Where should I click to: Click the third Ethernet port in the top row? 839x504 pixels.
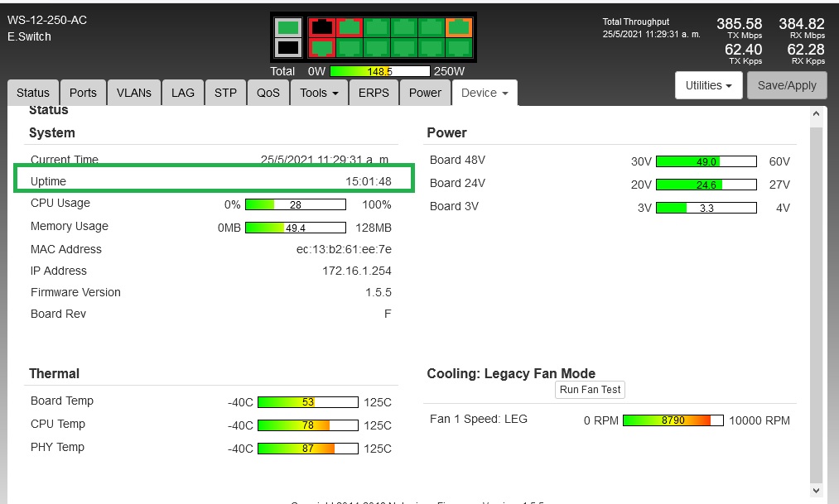(x=376, y=27)
